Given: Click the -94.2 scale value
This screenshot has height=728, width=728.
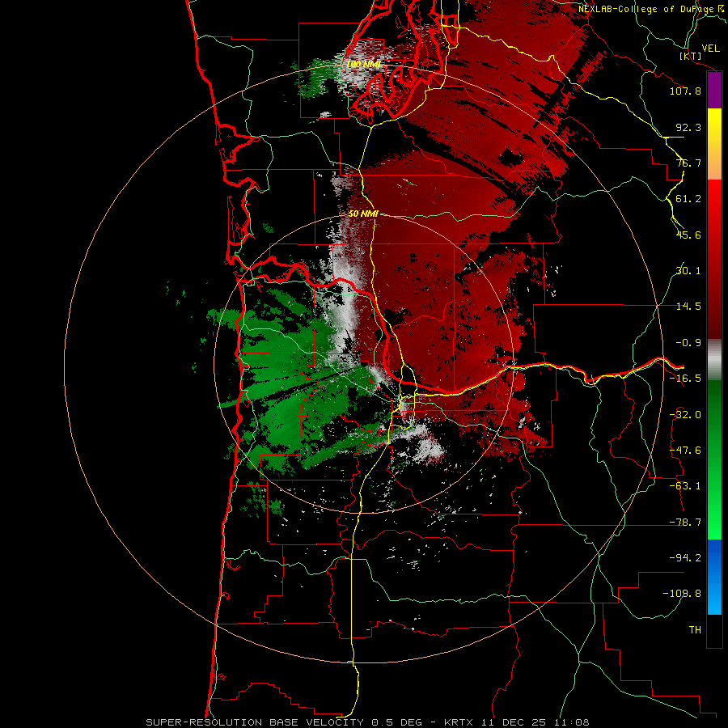Looking at the screenshot, I should (685, 557).
